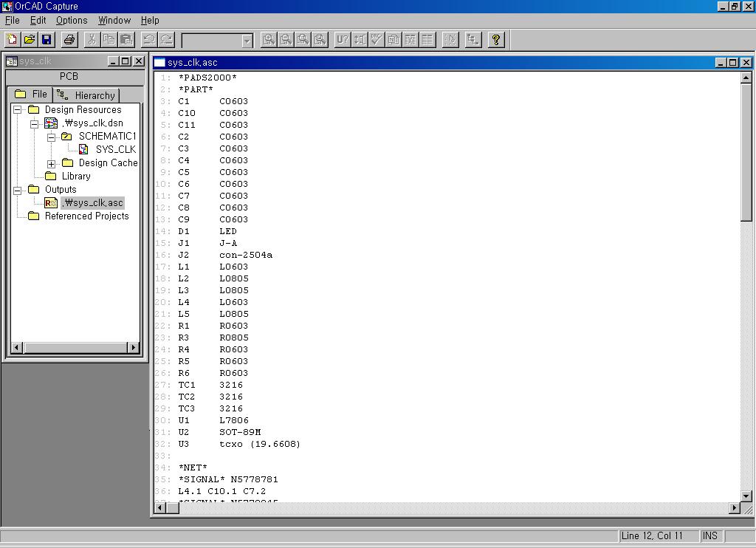
Task: Collapse the sys_clk.dsn design node
Action: click(x=34, y=124)
